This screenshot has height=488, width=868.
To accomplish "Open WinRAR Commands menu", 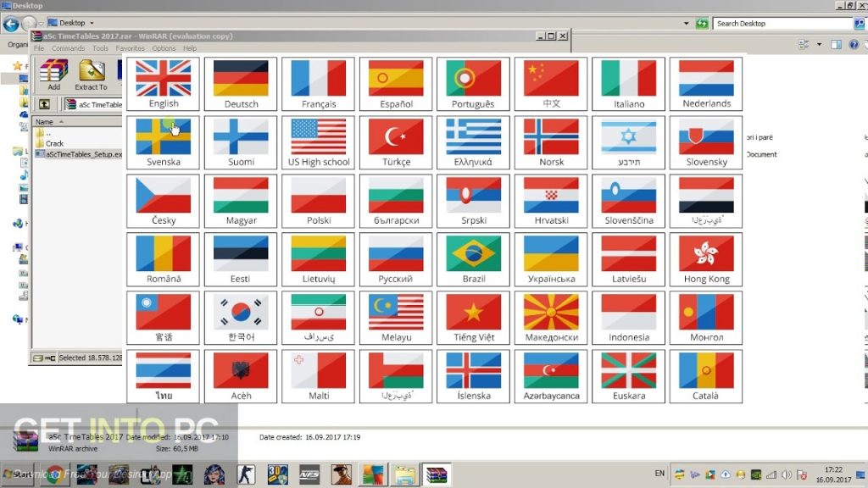I will pyautogui.click(x=68, y=48).
